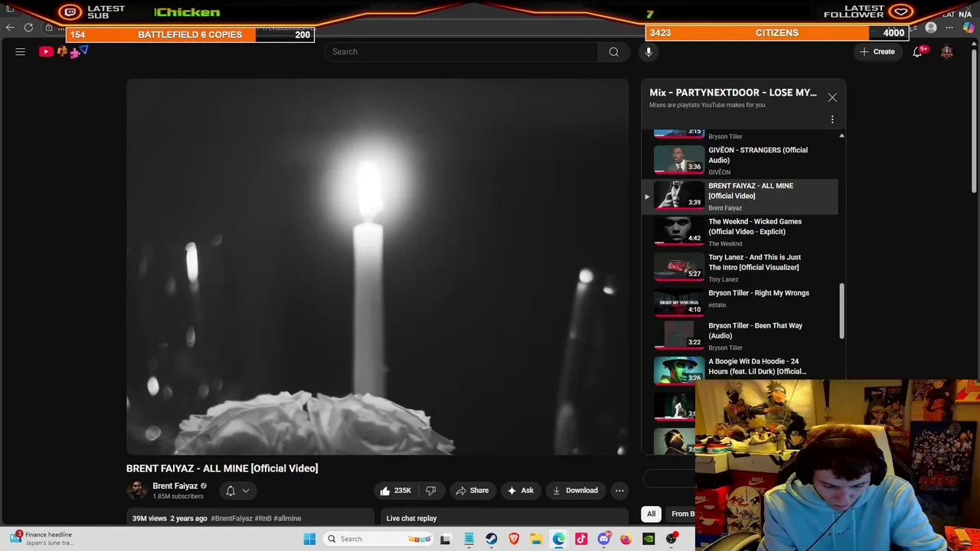Open Firefox from the taskbar
This screenshot has width=980, height=551.
click(x=626, y=539)
